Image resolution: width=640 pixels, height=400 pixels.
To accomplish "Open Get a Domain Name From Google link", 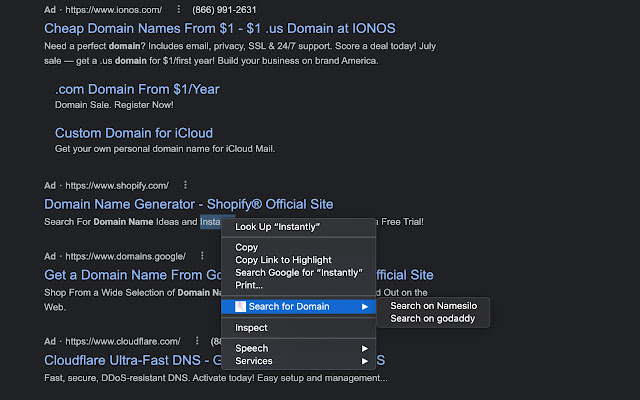I will point(133,275).
